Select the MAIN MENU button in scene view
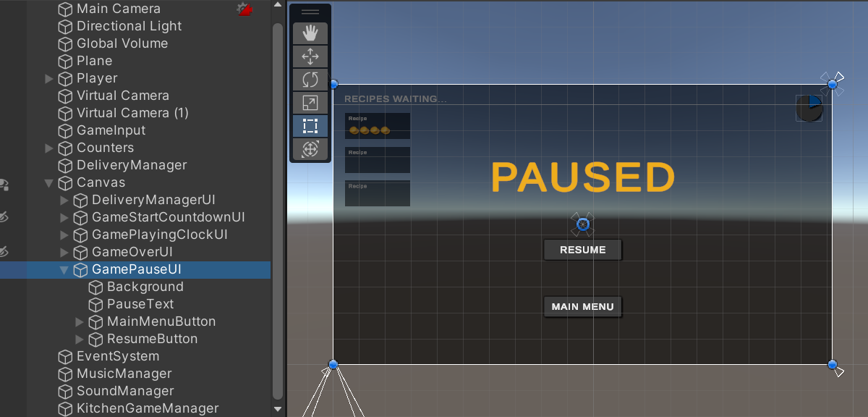This screenshot has height=417, width=868. point(582,306)
